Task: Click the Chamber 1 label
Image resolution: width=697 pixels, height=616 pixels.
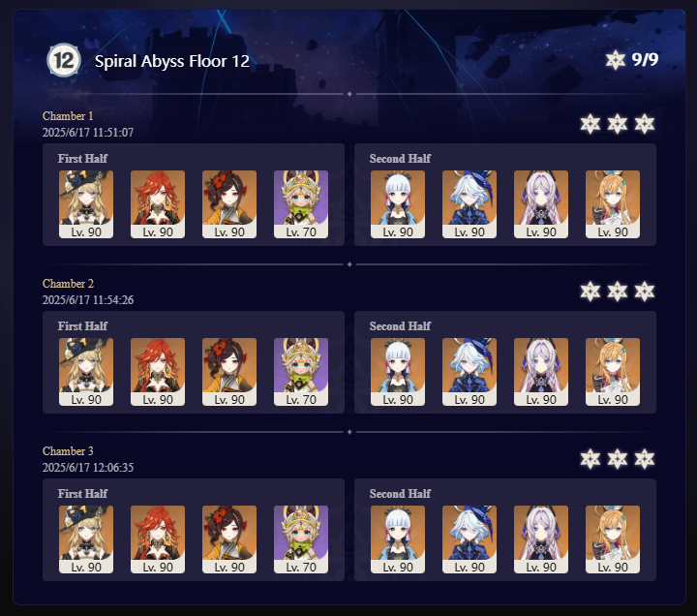Action: [68, 116]
